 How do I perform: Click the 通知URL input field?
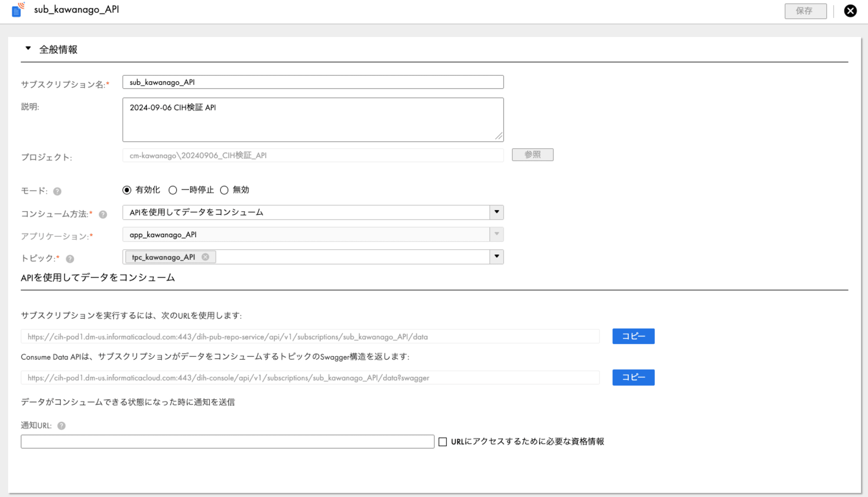click(227, 441)
